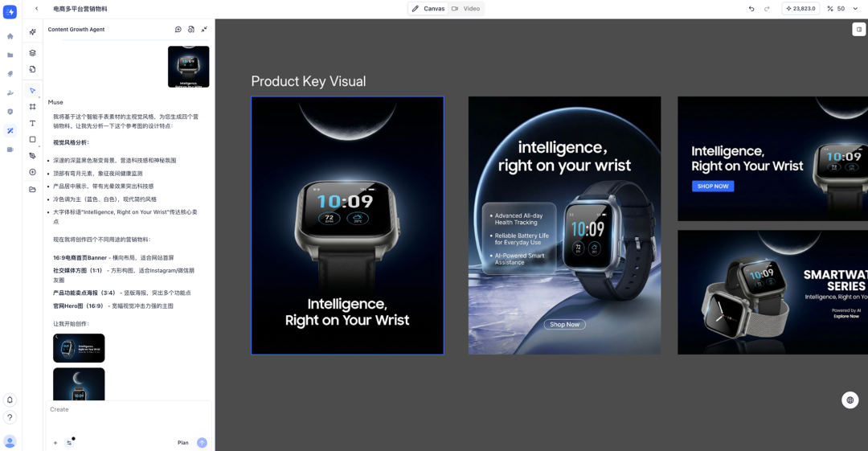Toggle the right side panel button
This screenshot has width=868, height=451.
[x=858, y=30]
